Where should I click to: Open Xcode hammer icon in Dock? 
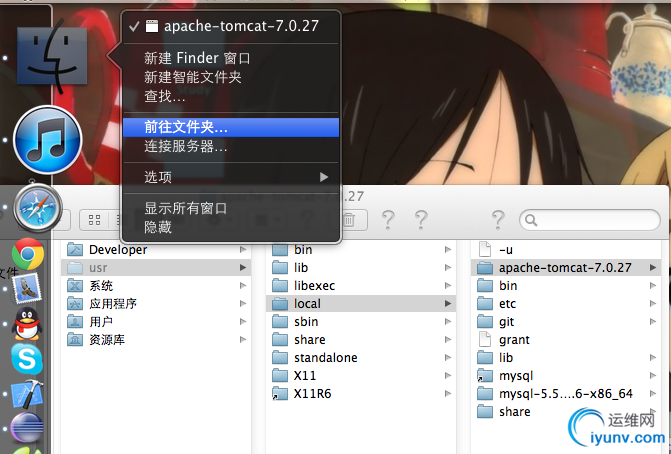click(x=27, y=394)
